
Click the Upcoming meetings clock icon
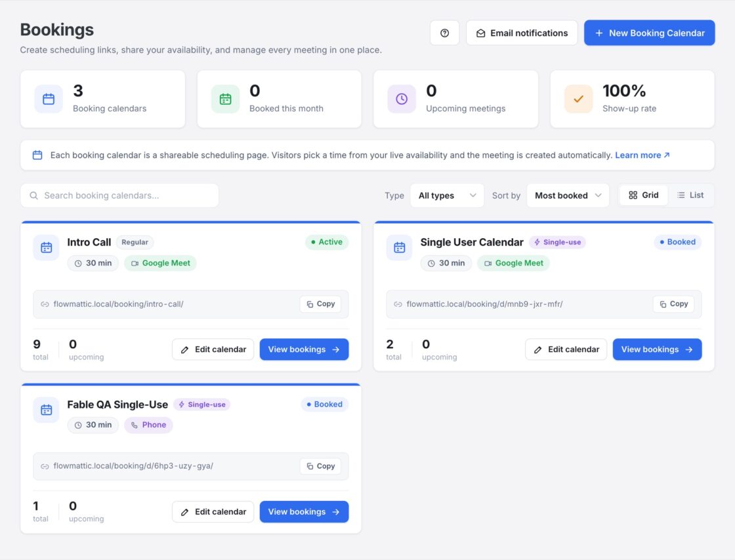(402, 99)
